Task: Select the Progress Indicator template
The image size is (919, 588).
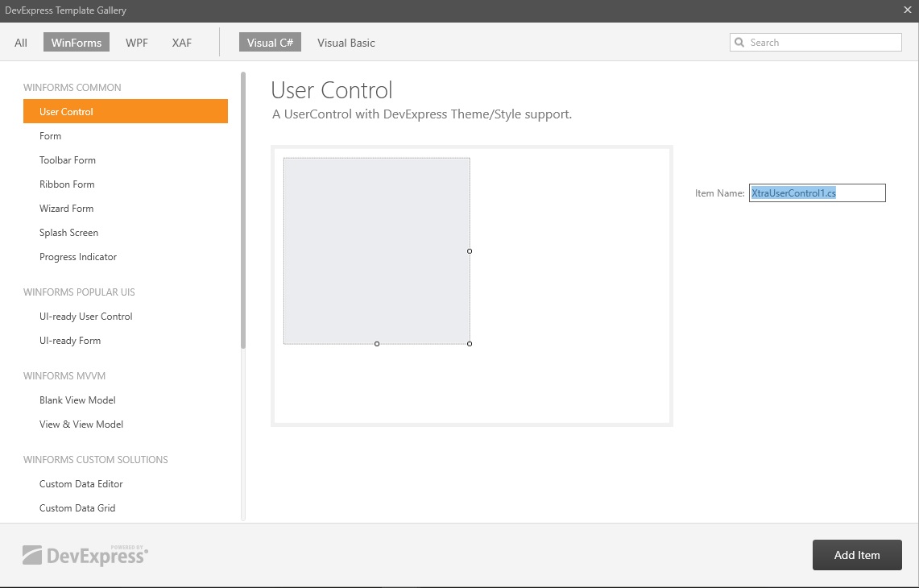Action: point(126,257)
